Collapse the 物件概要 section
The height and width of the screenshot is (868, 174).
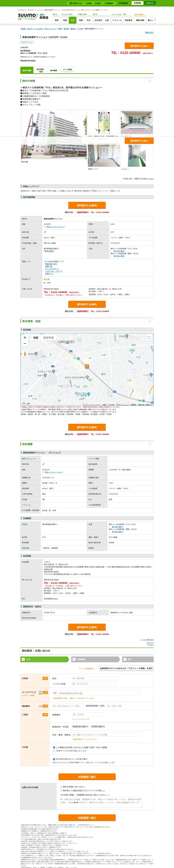[150, 444]
